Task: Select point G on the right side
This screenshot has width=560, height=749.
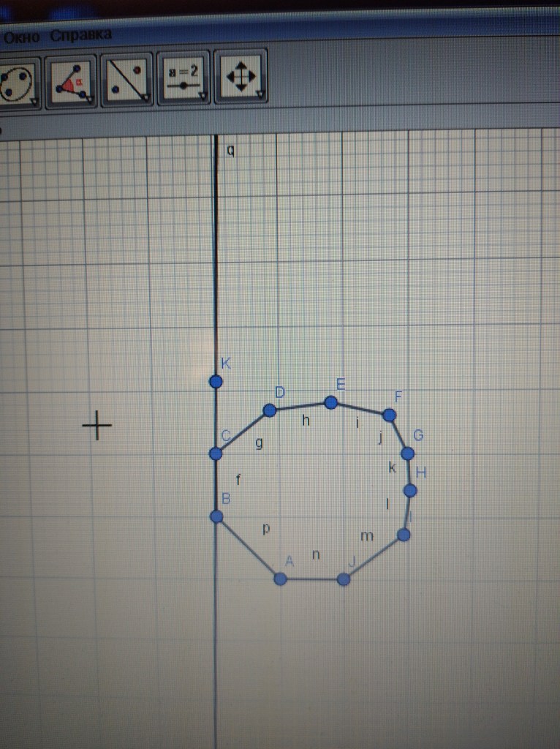Action: point(407,453)
